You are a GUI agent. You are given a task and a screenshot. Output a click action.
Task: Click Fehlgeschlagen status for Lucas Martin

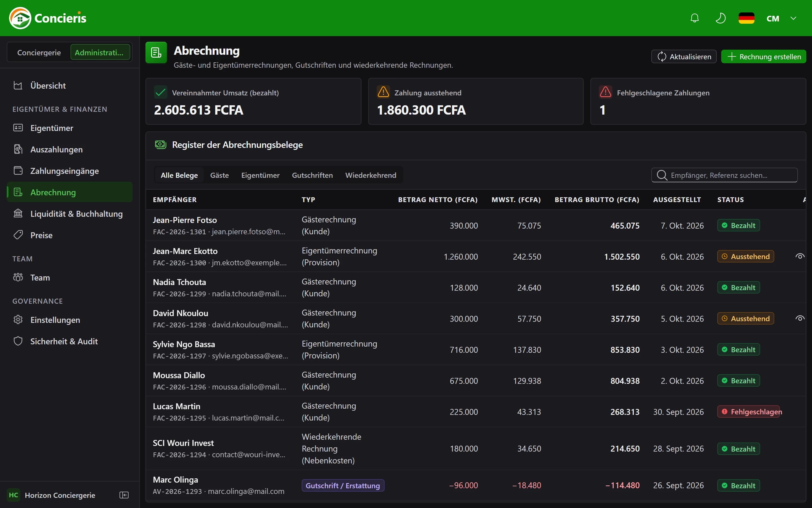pos(749,411)
